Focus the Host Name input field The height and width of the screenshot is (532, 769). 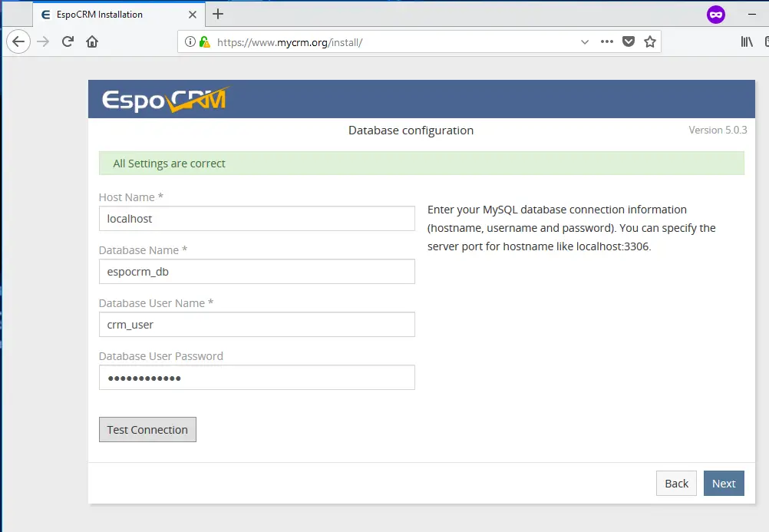256,219
